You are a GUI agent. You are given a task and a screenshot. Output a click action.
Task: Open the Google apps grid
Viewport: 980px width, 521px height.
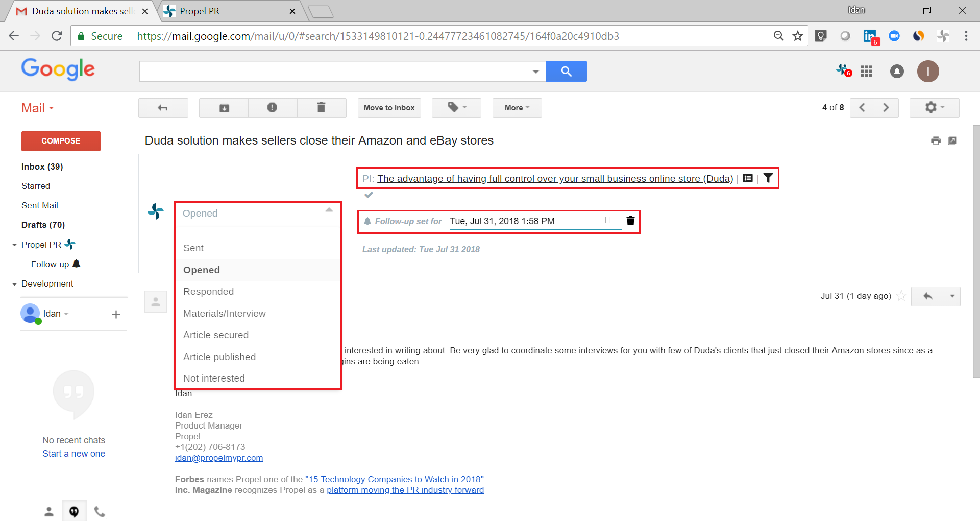point(866,71)
